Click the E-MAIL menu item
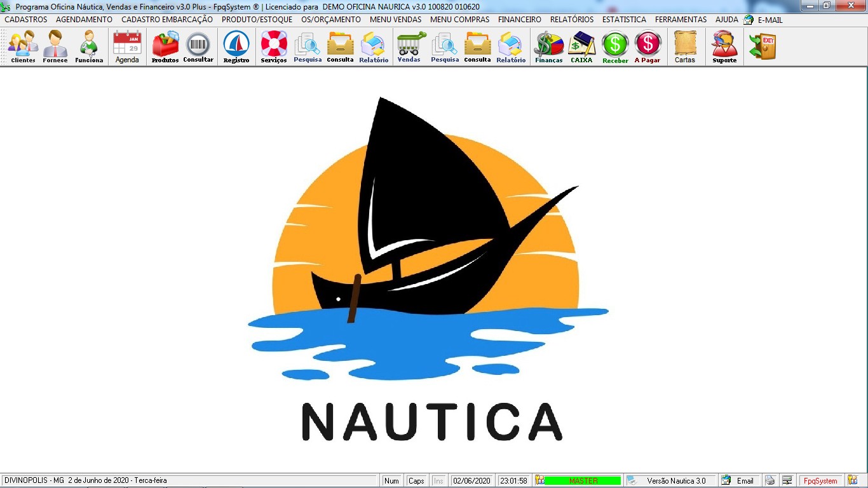 coord(764,20)
